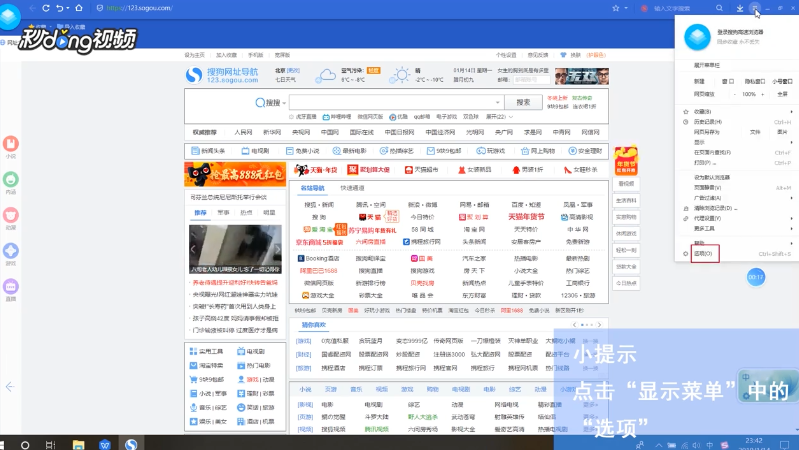
Task: Go back using the back arrow
Action: (32, 8)
